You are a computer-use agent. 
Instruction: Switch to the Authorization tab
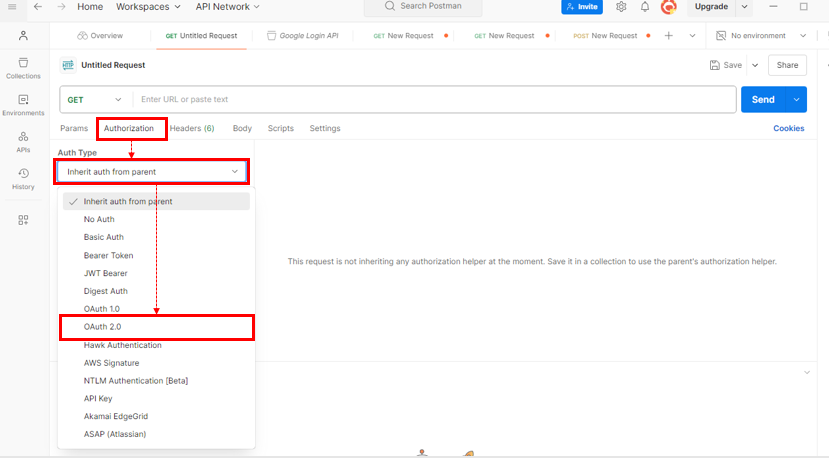click(128, 129)
